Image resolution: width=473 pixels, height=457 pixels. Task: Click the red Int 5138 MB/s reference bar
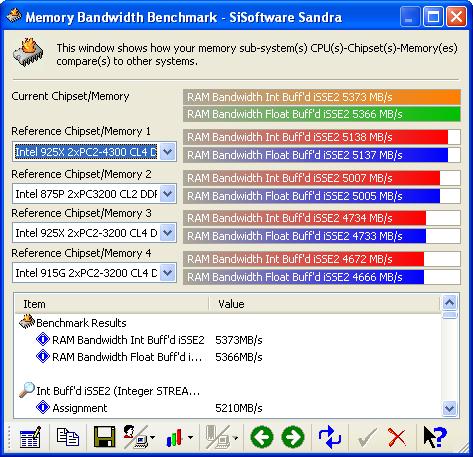322,137
